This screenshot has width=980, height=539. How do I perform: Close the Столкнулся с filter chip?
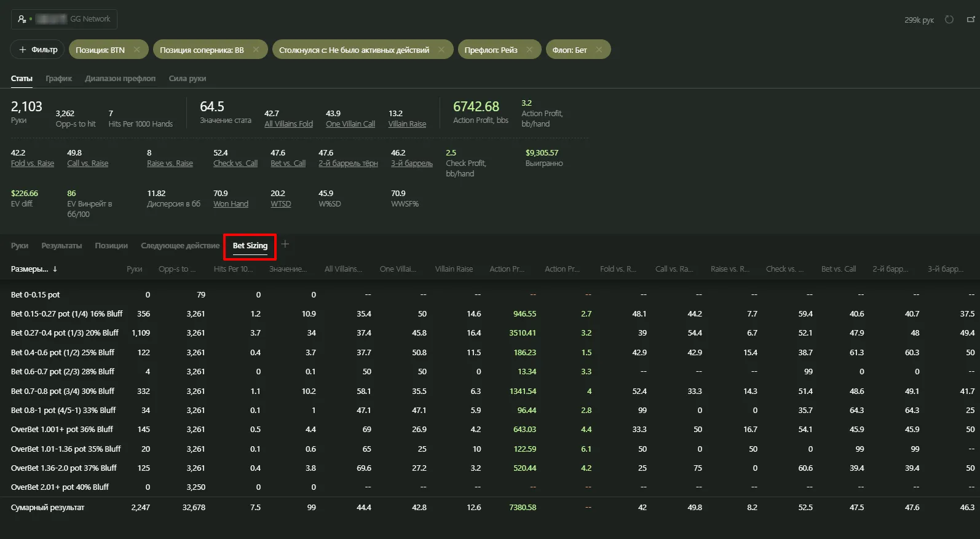point(441,50)
